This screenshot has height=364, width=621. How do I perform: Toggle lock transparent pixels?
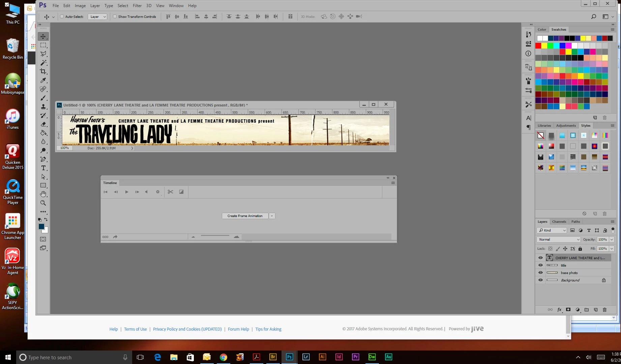click(550, 249)
